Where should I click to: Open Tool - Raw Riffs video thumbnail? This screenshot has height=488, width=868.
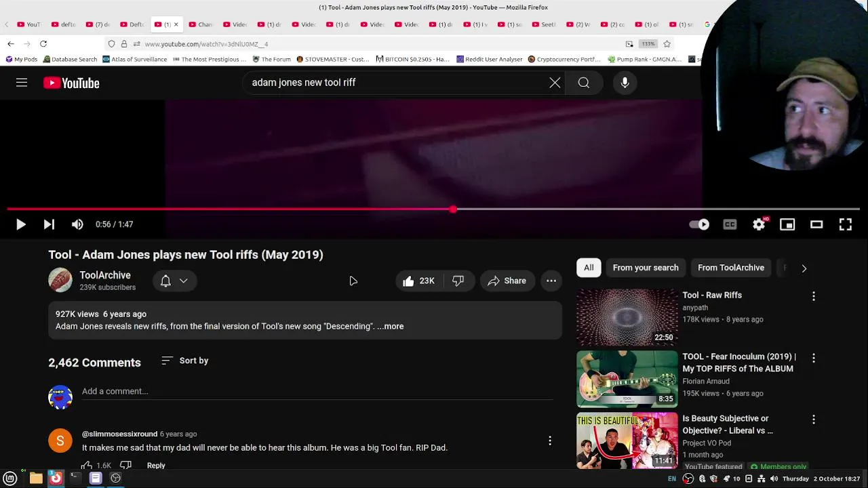627,317
